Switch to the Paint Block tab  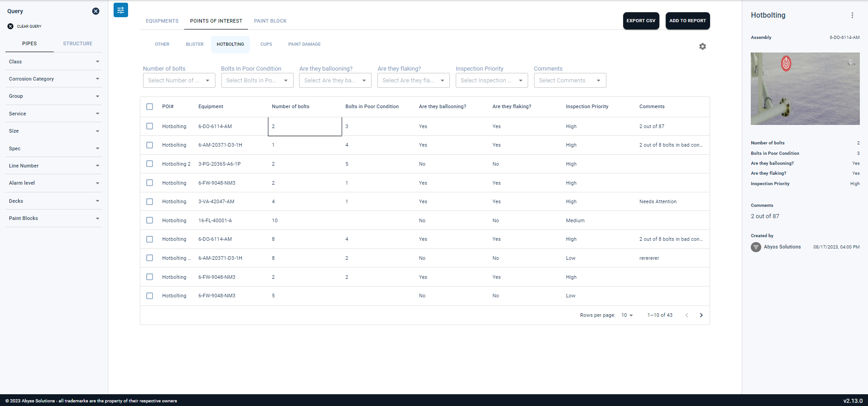(x=270, y=21)
